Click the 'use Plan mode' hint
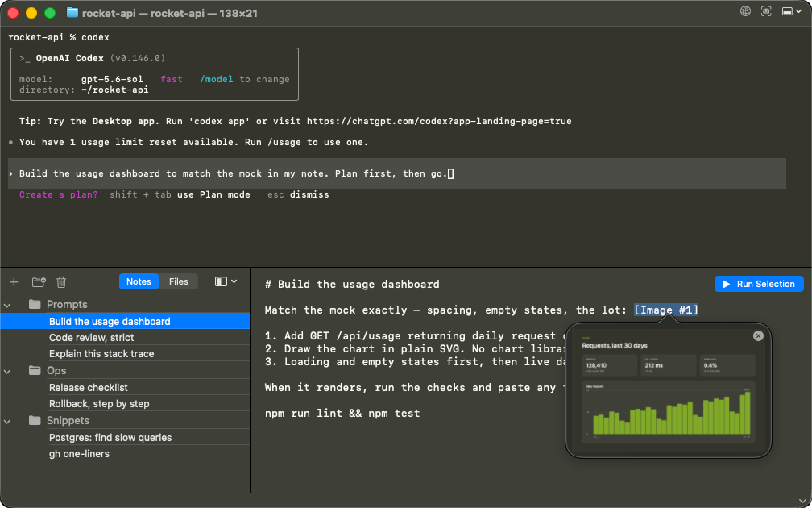The width and height of the screenshot is (812, 508). pyautogui.click(x=214, y=194)
